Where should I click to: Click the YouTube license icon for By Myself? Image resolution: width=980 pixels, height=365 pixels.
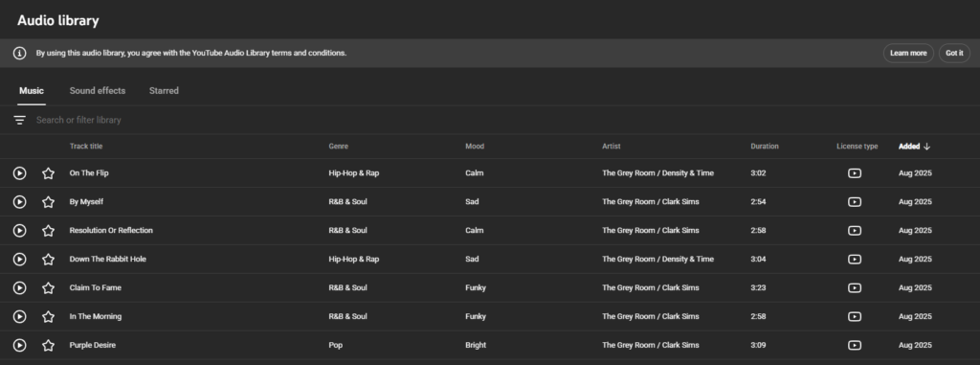tap(855, 202)
